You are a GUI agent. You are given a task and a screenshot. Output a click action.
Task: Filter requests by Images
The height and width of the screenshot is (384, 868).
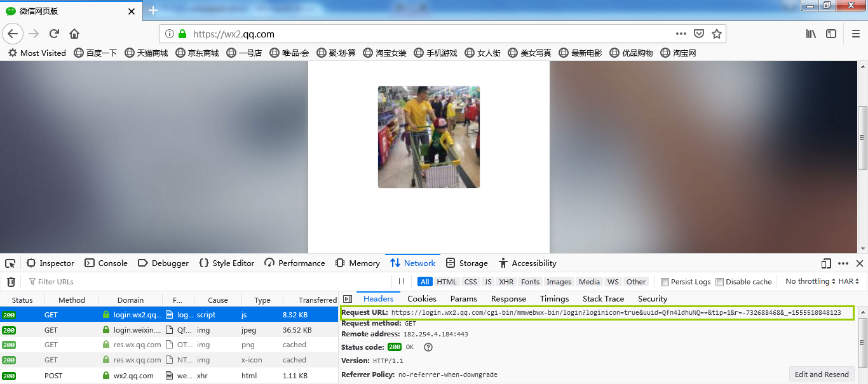click(559, 282)
